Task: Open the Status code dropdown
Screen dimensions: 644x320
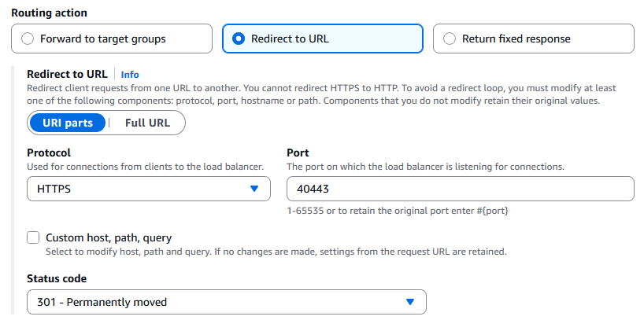Action: (x=220, y=302)
